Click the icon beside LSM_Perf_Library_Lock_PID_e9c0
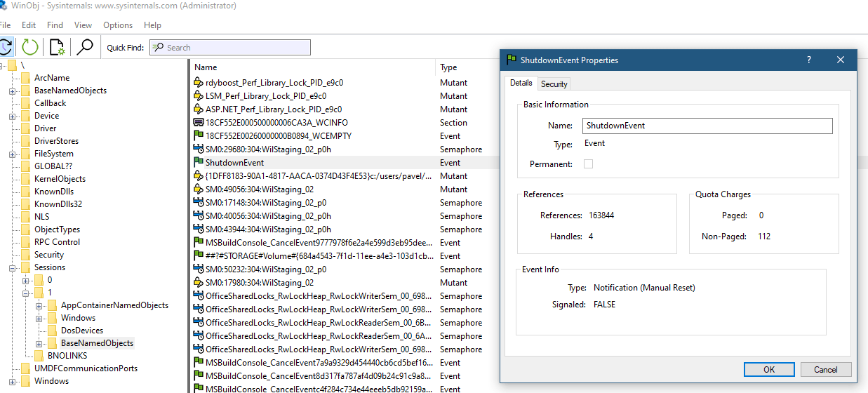 click(199, 96)
